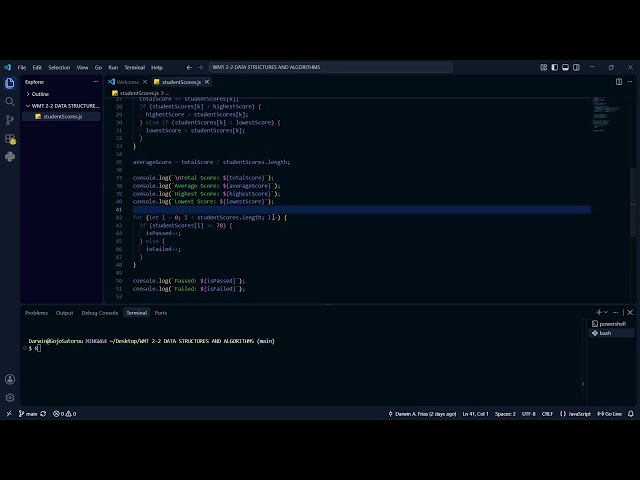640x480 pixels.
Task: Open the Search view in activity bar
Action: point(10,102)
